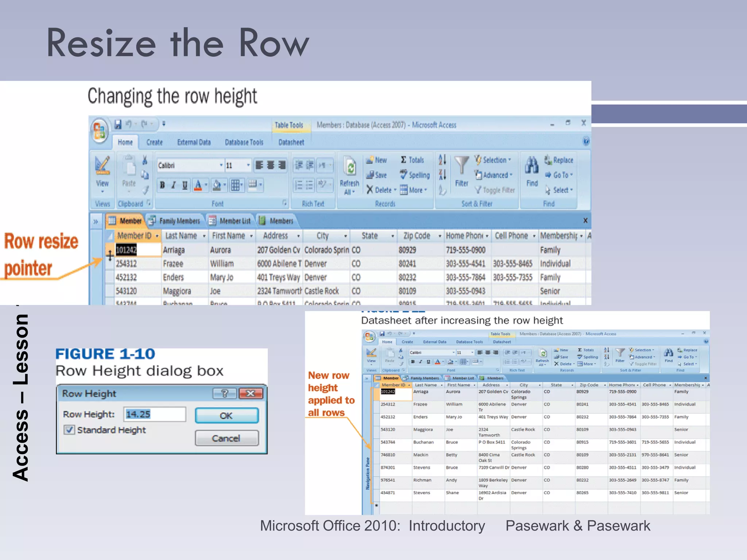747x560 pixels.
Task: Click Replace in the large ribbon's Find group
Action: (x=558, y=160)
